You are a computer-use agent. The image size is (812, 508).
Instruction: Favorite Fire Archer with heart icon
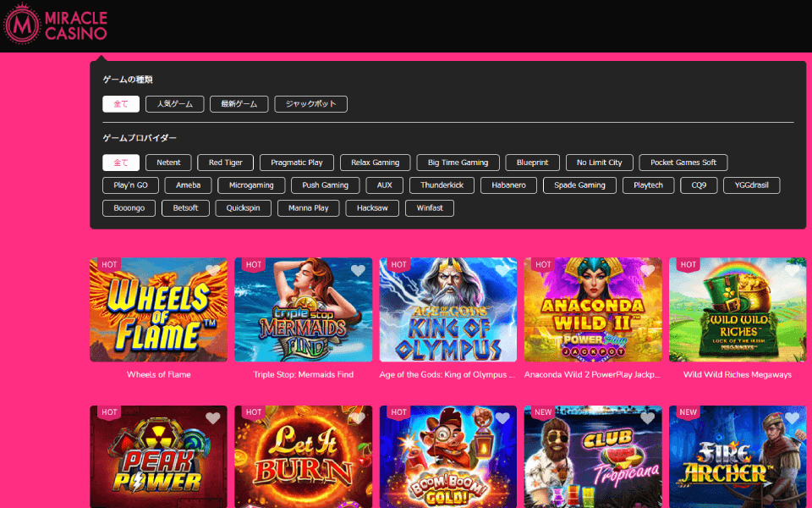pos(793,417)
